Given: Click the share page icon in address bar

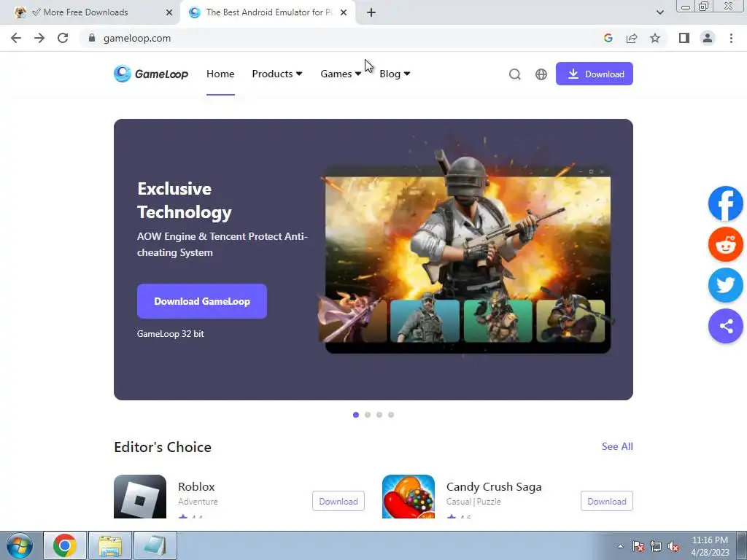Looking at the screenshot, I should [x=632, y=38].
